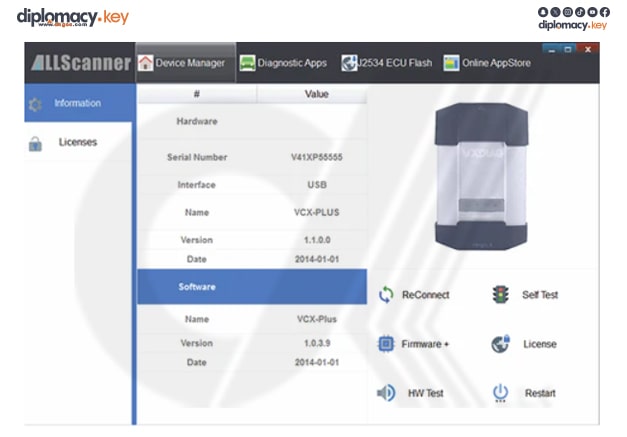
Task: Click the HW Test speaker icon
Action: coord(386,393)
